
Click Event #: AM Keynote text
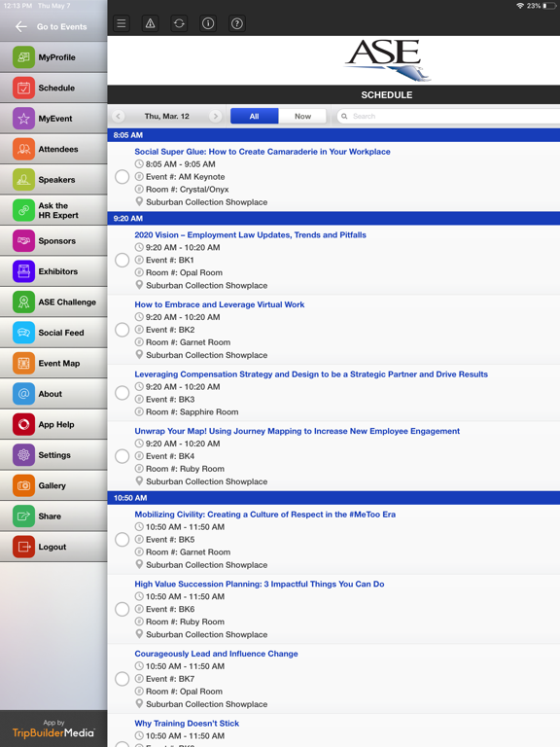tap(186, 177)
